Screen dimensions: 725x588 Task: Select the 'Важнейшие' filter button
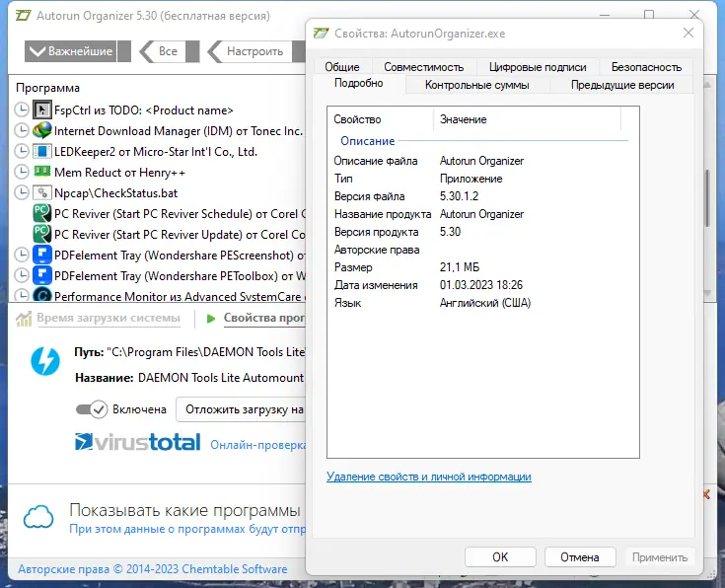click(x=71, y=51)
